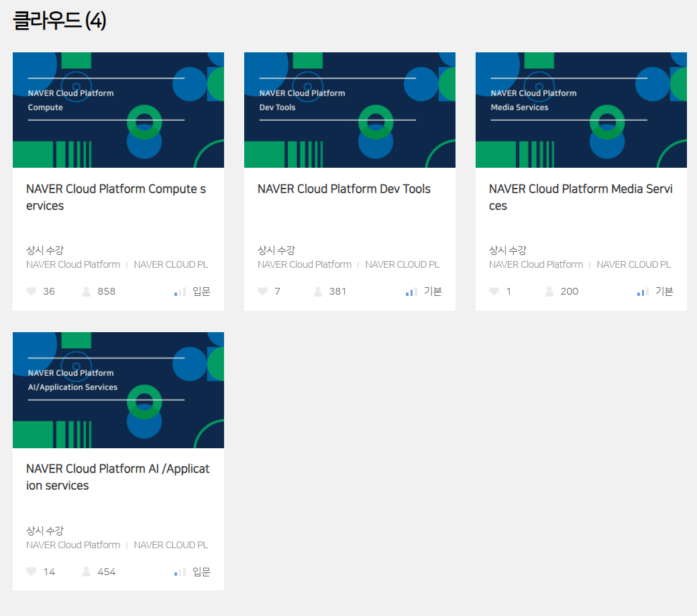Open NAVER Cloud Platform Compute services title

coord(116,197)
